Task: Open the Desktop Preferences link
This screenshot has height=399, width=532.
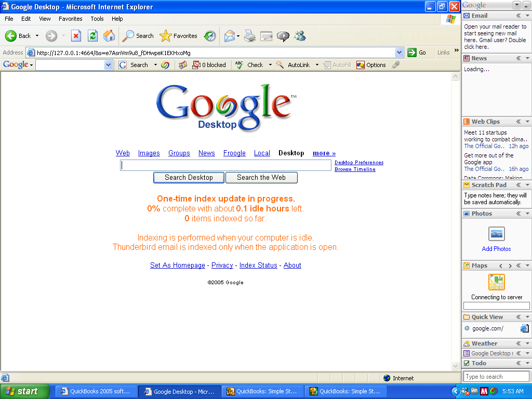Action: click(x=358, y=163)
